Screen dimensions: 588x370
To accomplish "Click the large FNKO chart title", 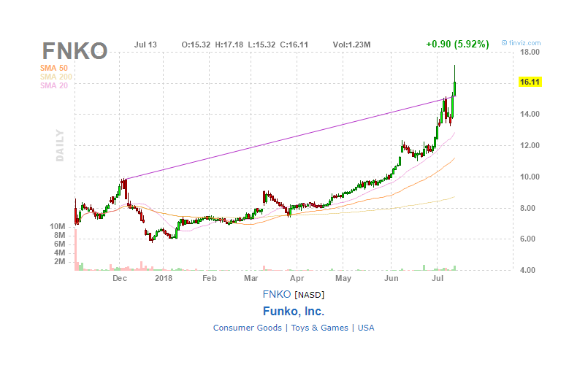I will point(75,50).
